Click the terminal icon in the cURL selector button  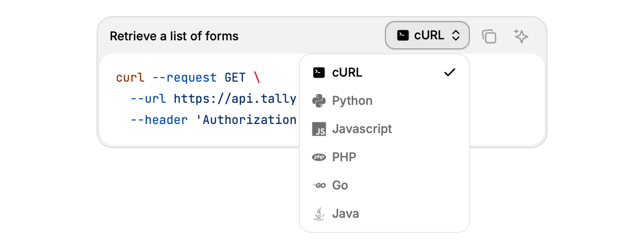coord(403,35)
